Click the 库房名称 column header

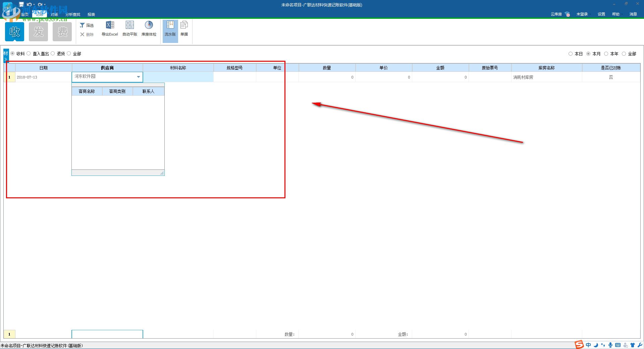coord(547,68)
